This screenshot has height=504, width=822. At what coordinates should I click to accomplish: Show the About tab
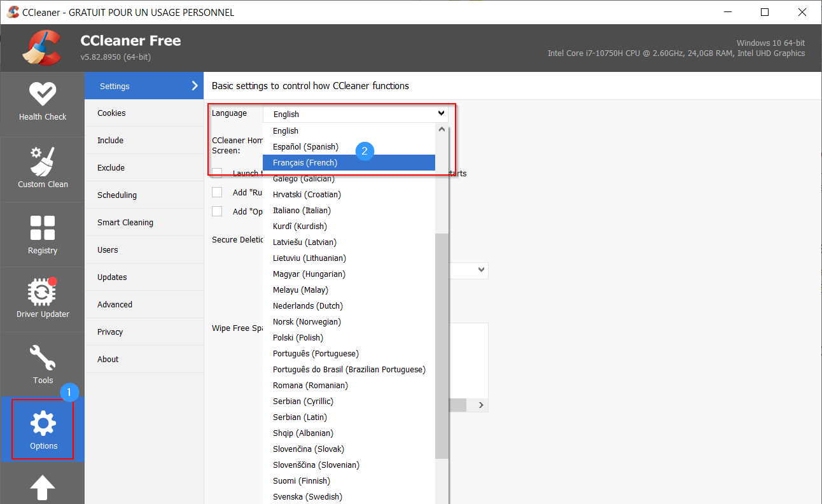coord(144,360)
